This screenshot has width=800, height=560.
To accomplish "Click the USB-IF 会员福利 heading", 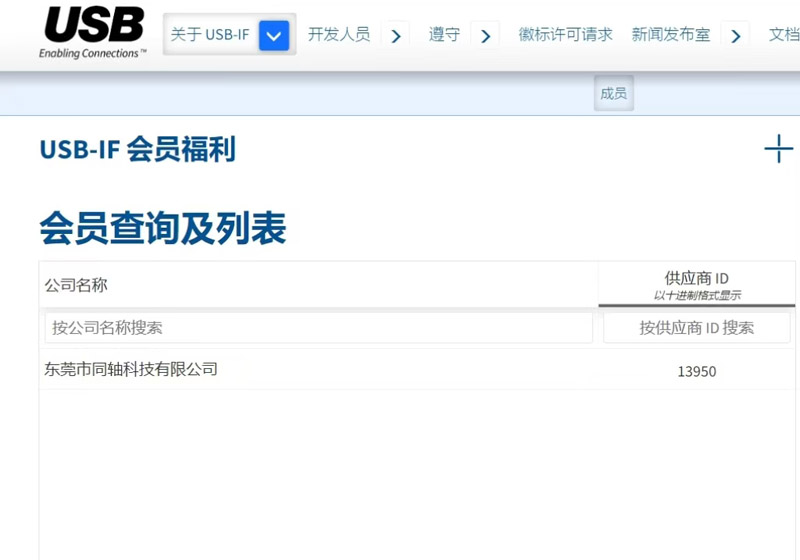I will point(137,149).
